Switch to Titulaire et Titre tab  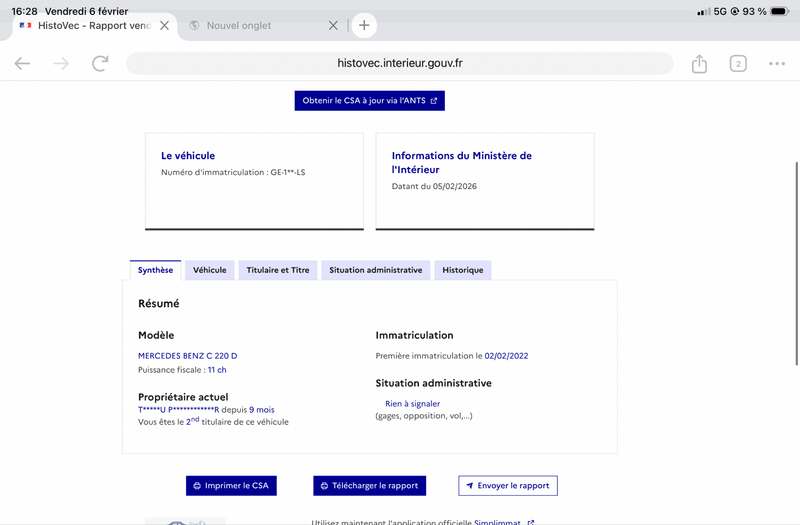[278, 270]
